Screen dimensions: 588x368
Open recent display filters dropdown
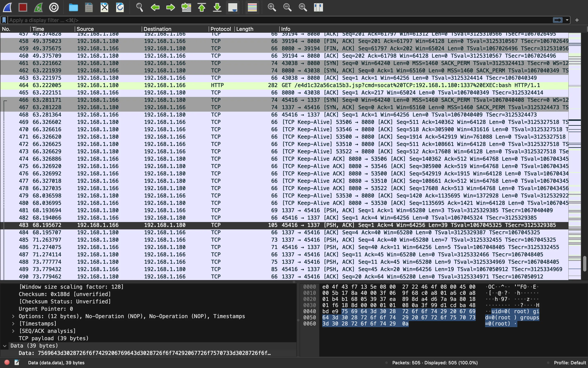click(x=567, y=20)
